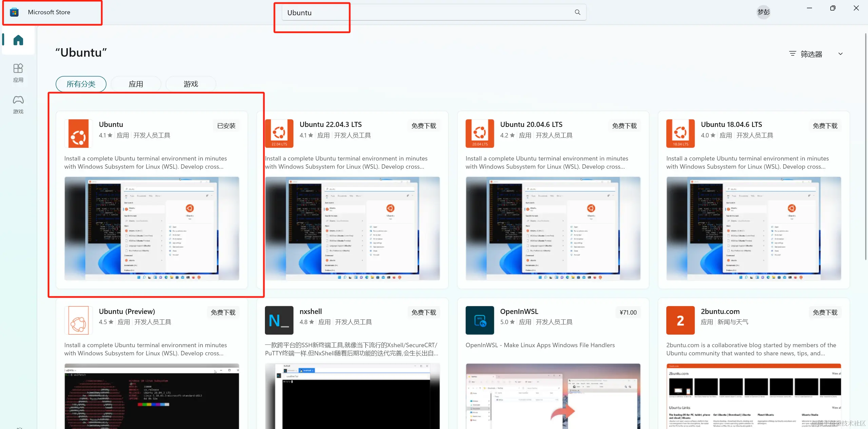This screenshot has height=429, width=868.
Task: Click the search magnifier icon
Action: (577, 12)
